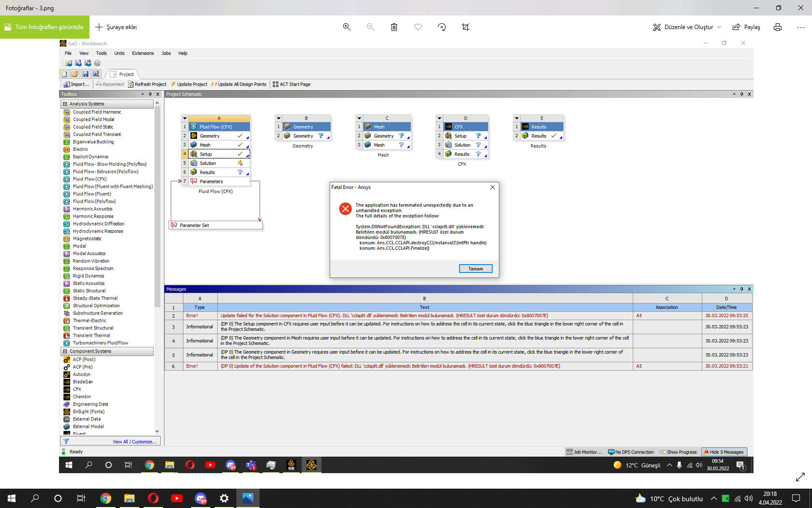This screenshot has height=508, width=812.
Task: Zoom in on the photo
Action: coord(347,27)
